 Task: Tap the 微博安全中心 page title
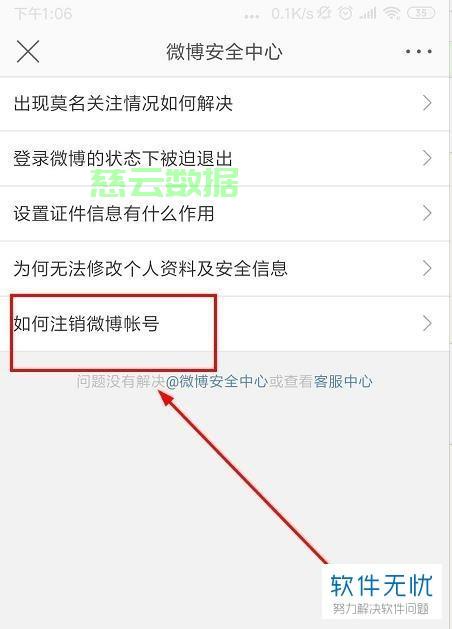coord(224,52)
